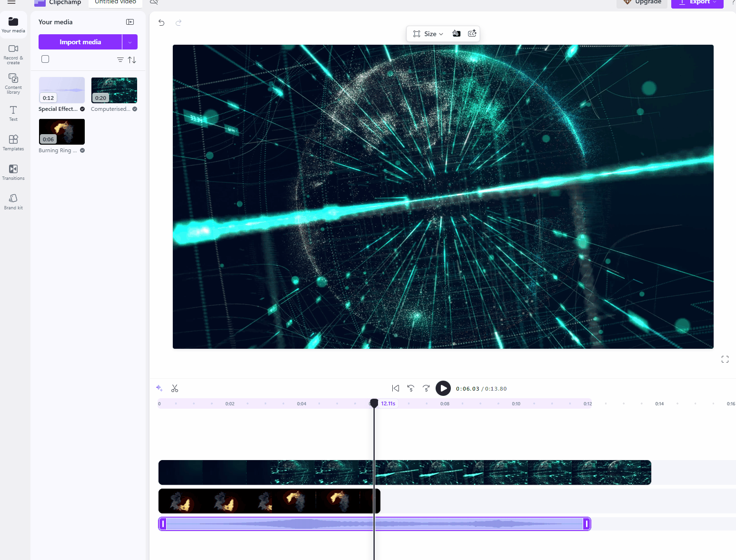Select the Text panel in the sidebar
Viewport: 736px width, 560px height.
[x=13, y=113]
